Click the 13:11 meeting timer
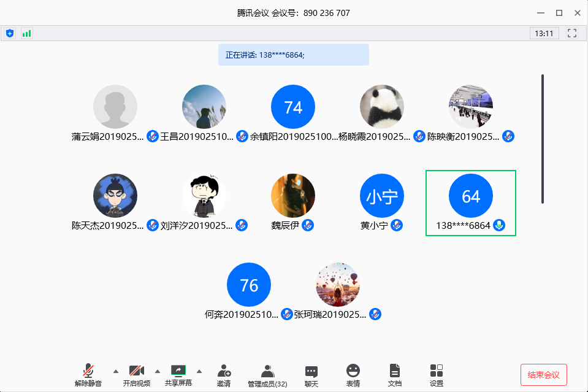588x392 pixels. tap(544, 33)
